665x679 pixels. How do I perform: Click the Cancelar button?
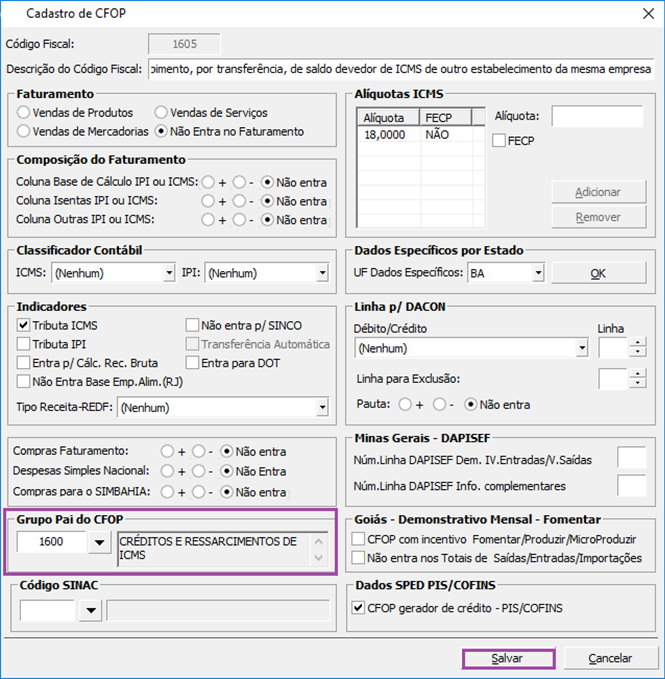610,659
